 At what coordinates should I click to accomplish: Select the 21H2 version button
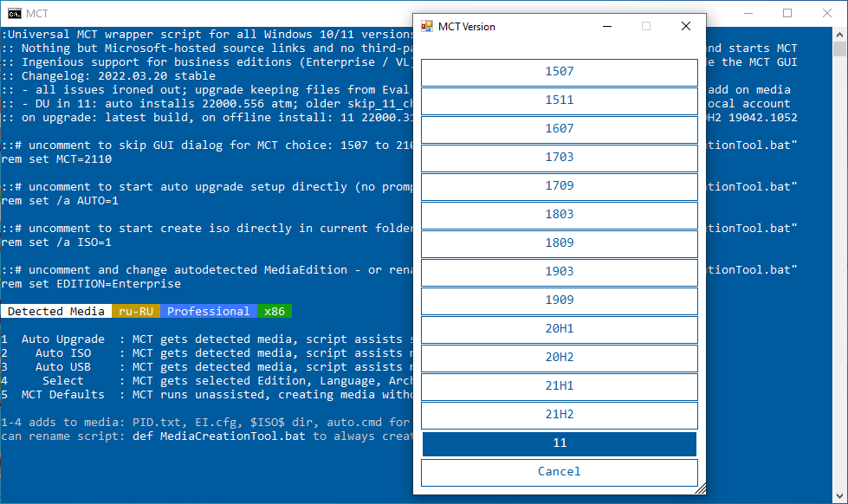click(x=559, y=415)
